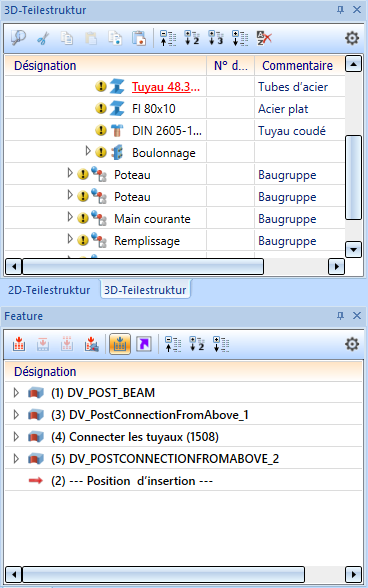Open Feature panel settings gear
This screenshot has width=368, height=588.
(x=351, y=344)
